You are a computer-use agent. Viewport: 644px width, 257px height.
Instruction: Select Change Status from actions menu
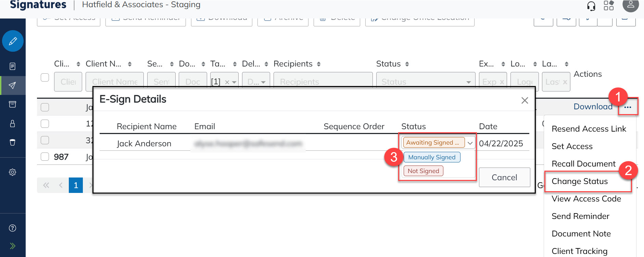pos(580,181)
